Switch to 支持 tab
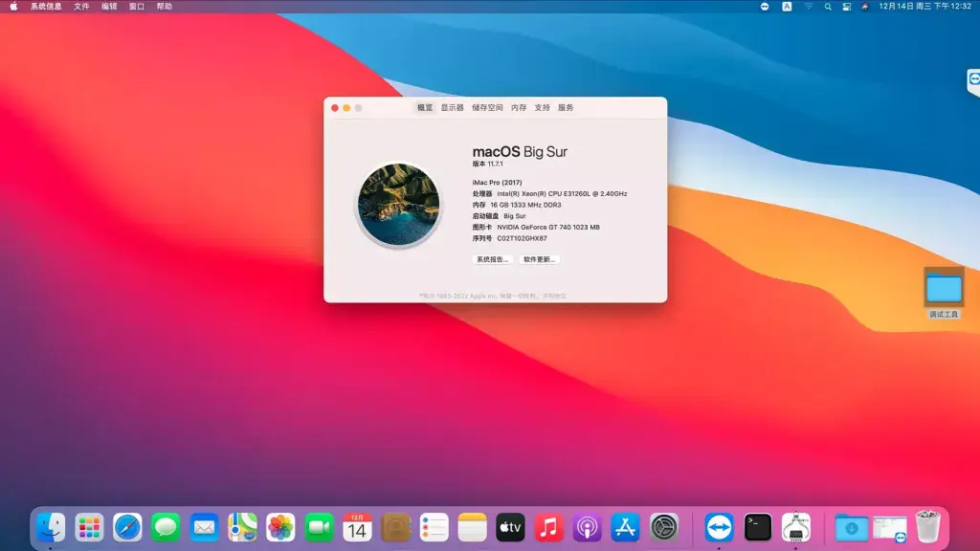980x551 pixels. pyautogui.click(x=542, y=107)
